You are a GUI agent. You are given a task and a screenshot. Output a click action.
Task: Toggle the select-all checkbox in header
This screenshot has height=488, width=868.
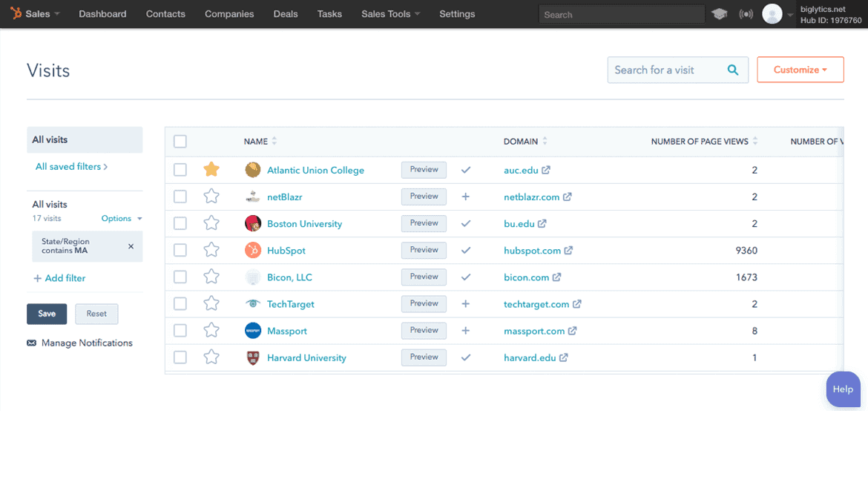[180, 141]
